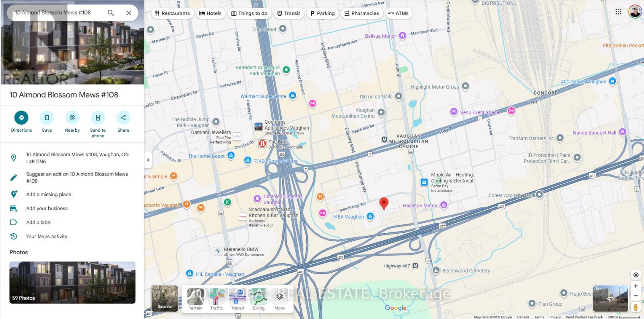The image size is (644, 319).
Task: Click Send Product Feedback
Action: (584, 317)
